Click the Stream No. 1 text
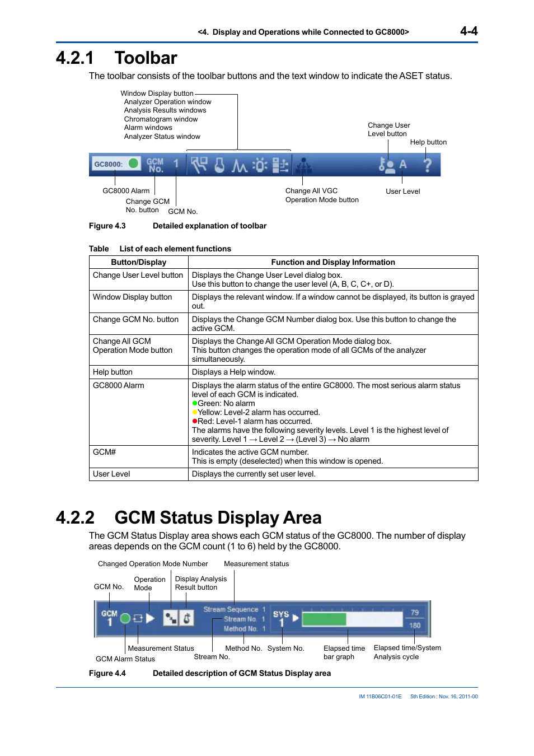Screen dimensions: 534x756 point(245,619)
